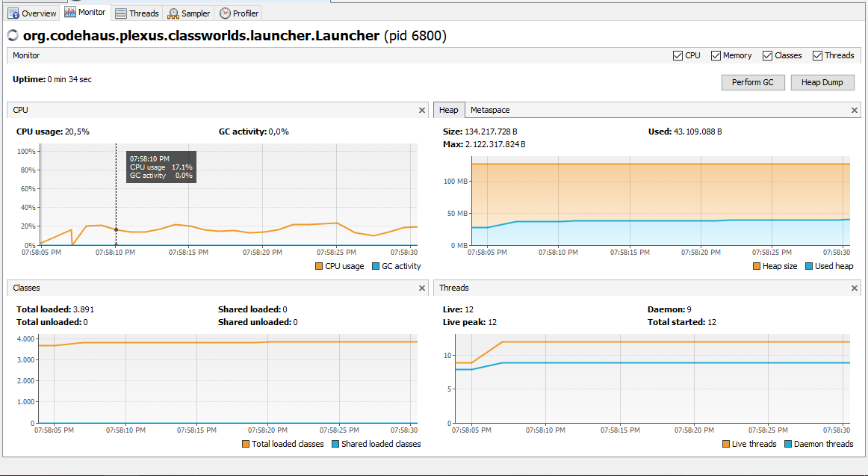
Task: Click the GC activity blue legend swatch
Action: tap(375, 266)
